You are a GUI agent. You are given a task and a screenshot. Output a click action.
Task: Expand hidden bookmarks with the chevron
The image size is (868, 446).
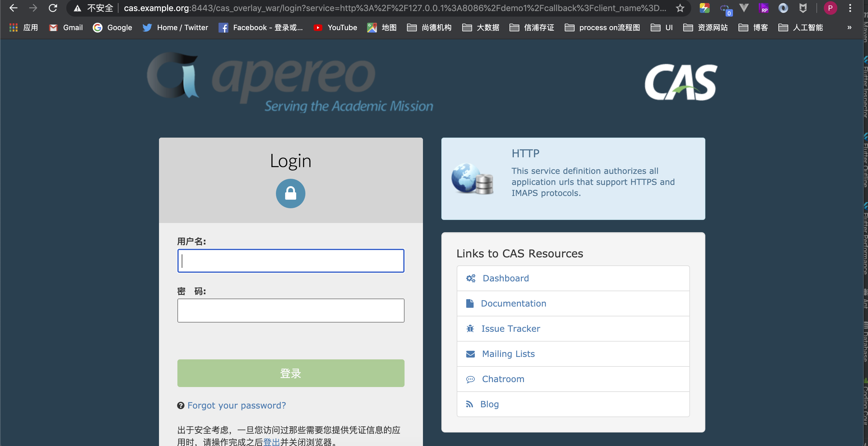tap(850, 28)
